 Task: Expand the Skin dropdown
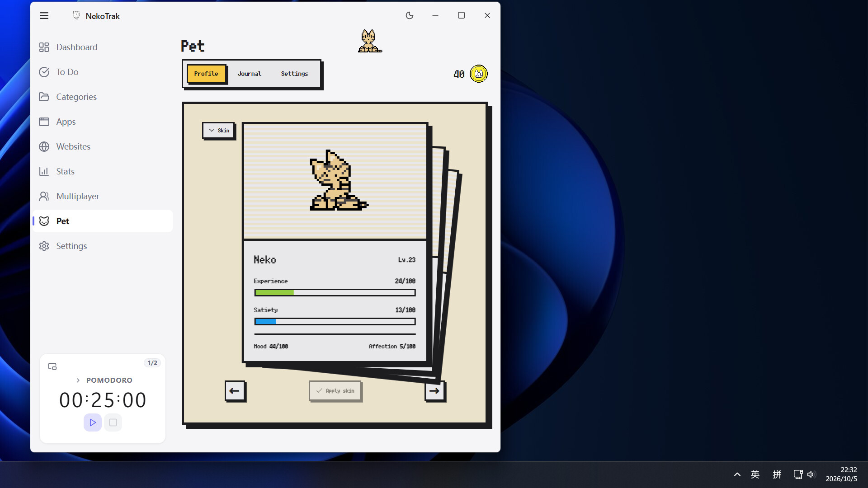tap(219, 131)
